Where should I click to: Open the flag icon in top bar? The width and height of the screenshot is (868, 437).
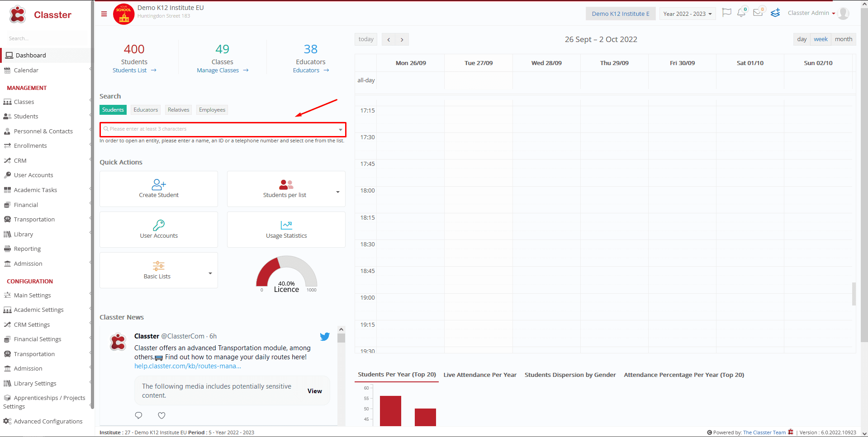click(726, 13)
